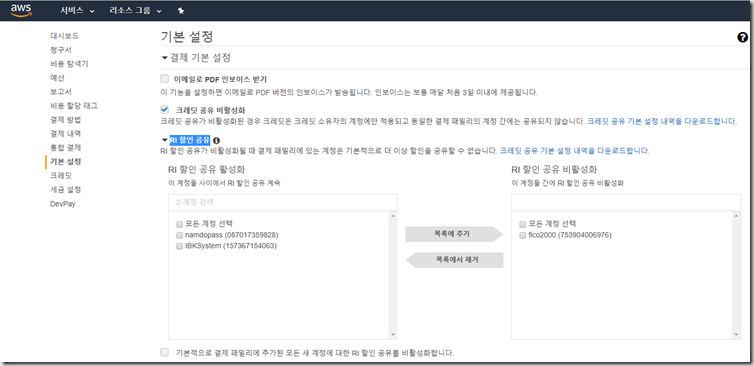Image resolution: width=754 pixels, height=366 pixels.
Task: Click the down arrow of the 비활성화 list scrollbar
Action: pos(737,335)
